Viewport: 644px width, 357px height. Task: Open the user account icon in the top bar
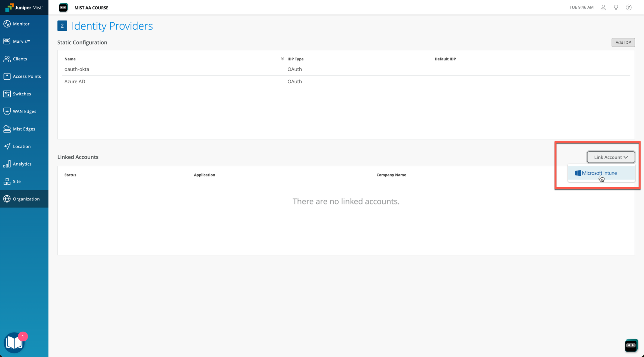tap(603, 7)
